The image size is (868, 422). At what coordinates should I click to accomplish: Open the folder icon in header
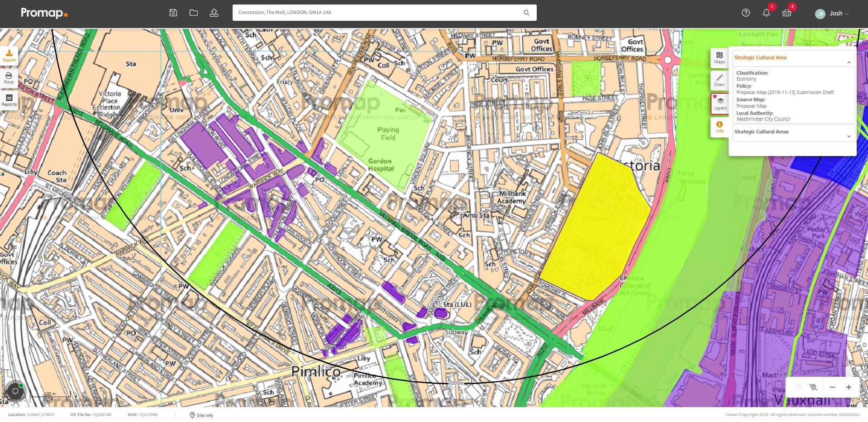[194, 13]
